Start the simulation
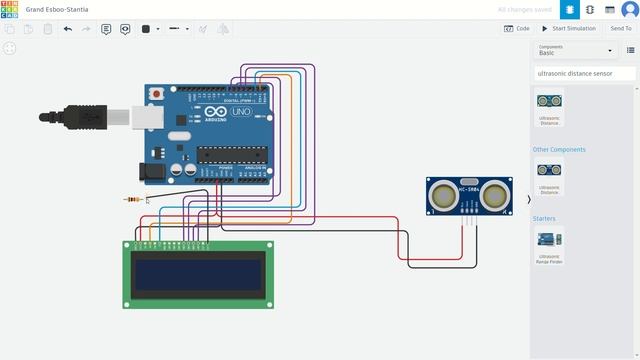The image size is (640, 360). [x=569, y=29]
